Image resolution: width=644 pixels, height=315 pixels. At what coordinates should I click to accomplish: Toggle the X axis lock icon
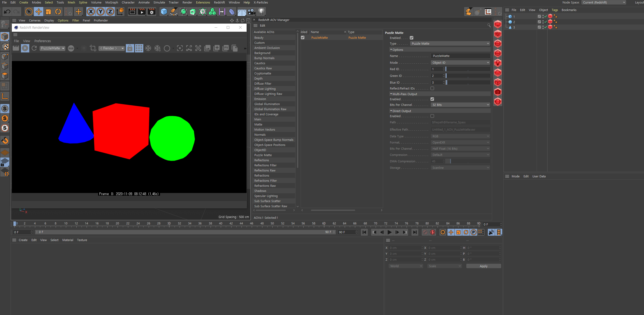point(91,12)
